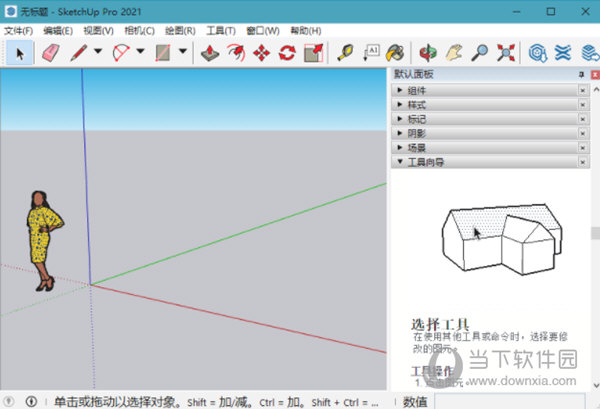Maximize the SketchUp window

(551, 11)
